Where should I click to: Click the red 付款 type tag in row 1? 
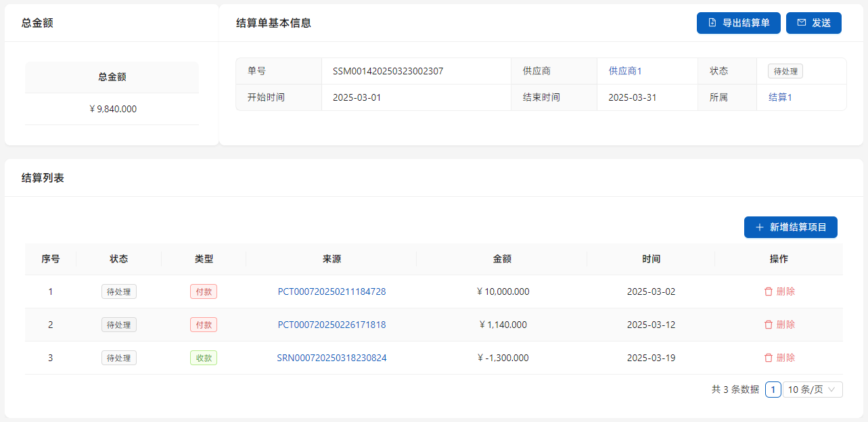click(204, 291)
